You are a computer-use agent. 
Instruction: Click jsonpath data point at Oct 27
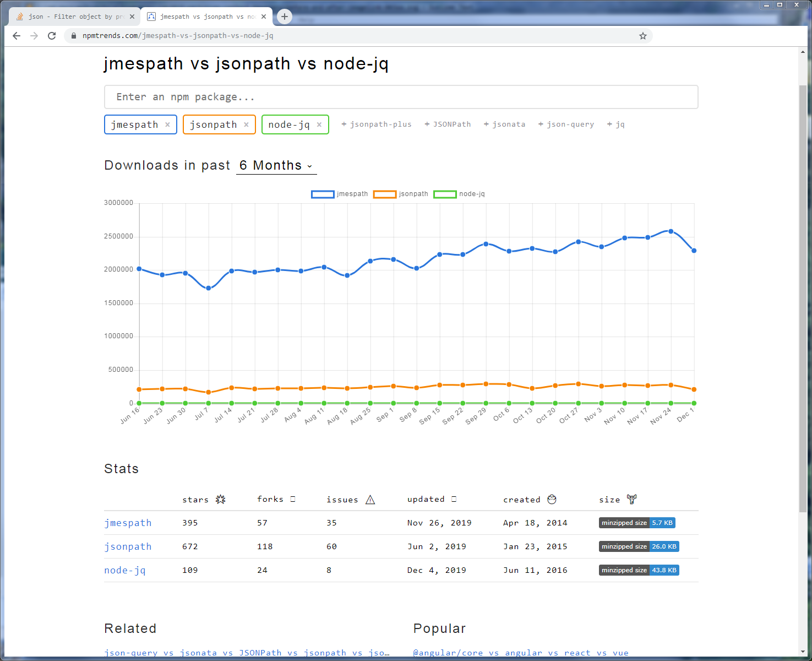coord(578,384)
